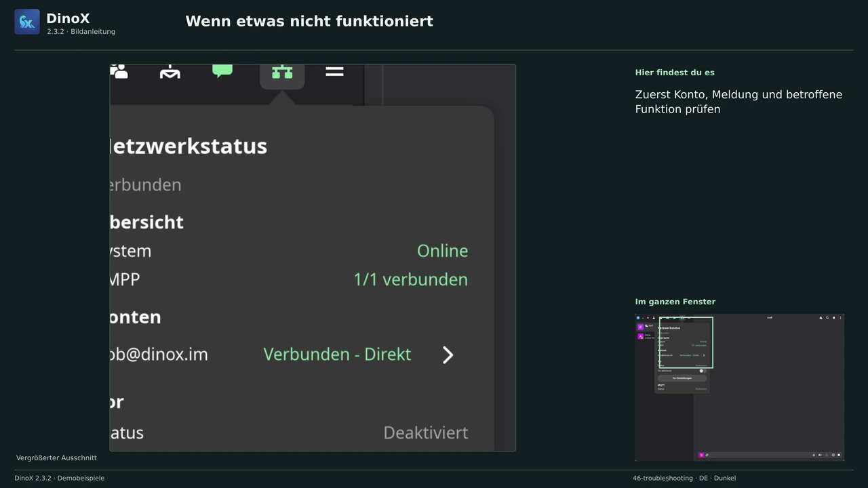Image resolution: width=868 pixels, height=488 pixels.
Task: Open the hamburger menu icon
Action: point(334,71)
